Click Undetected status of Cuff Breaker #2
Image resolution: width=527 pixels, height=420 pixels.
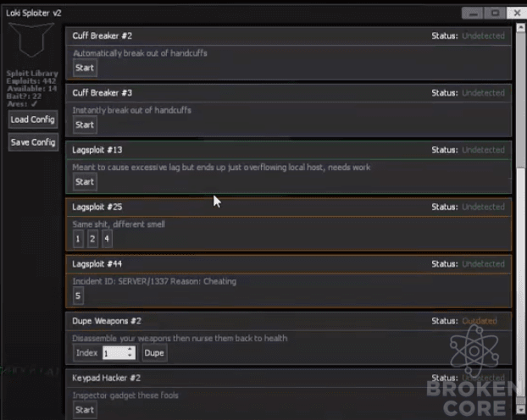point(483,36)
